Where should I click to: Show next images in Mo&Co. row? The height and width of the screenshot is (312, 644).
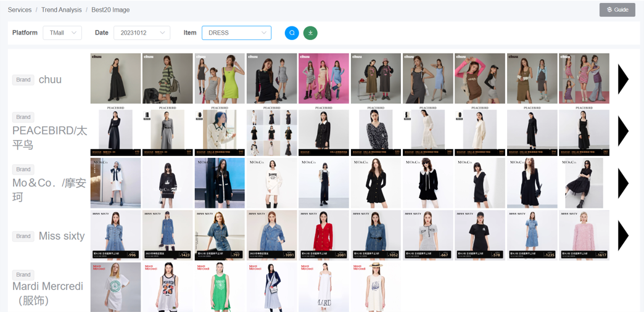623,183
